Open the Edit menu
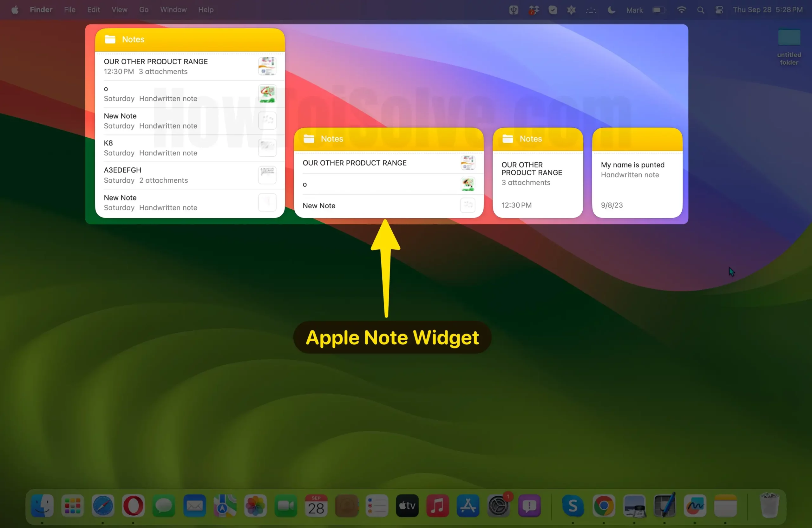812x528 pixels. click(93, 10)
